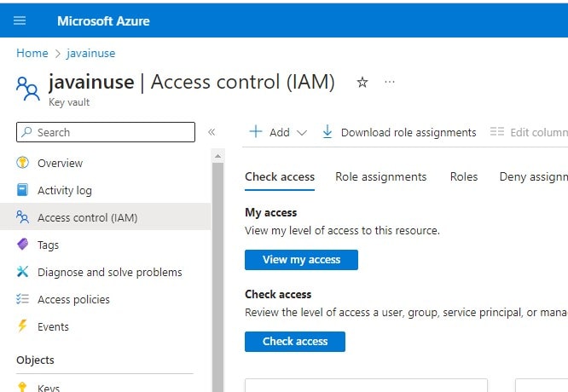The height and width of the screenshot is (392, 568).
Task: Switch to the Check access tab
Action: [x=280, y=176]
